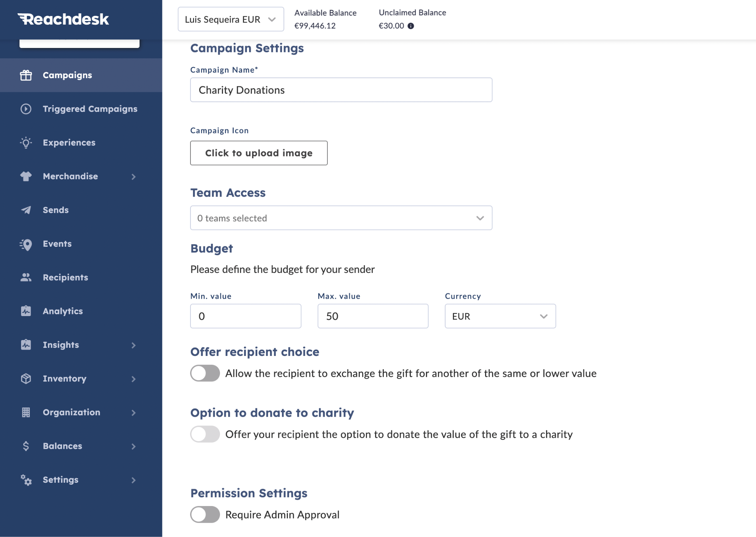Viewport: 756px width, 537px height.
Task: Expand the Merchandise submenu chevron
Action: point(134,177)
